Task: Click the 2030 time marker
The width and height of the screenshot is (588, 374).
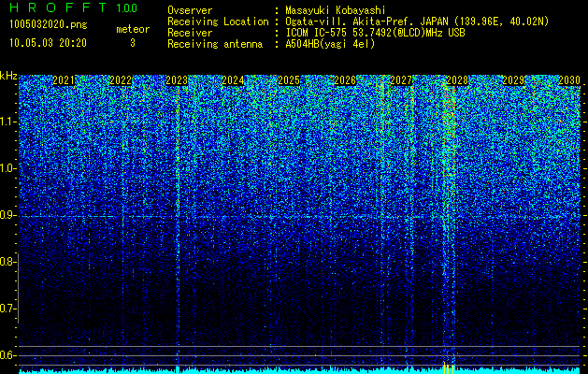Action: 569,80
